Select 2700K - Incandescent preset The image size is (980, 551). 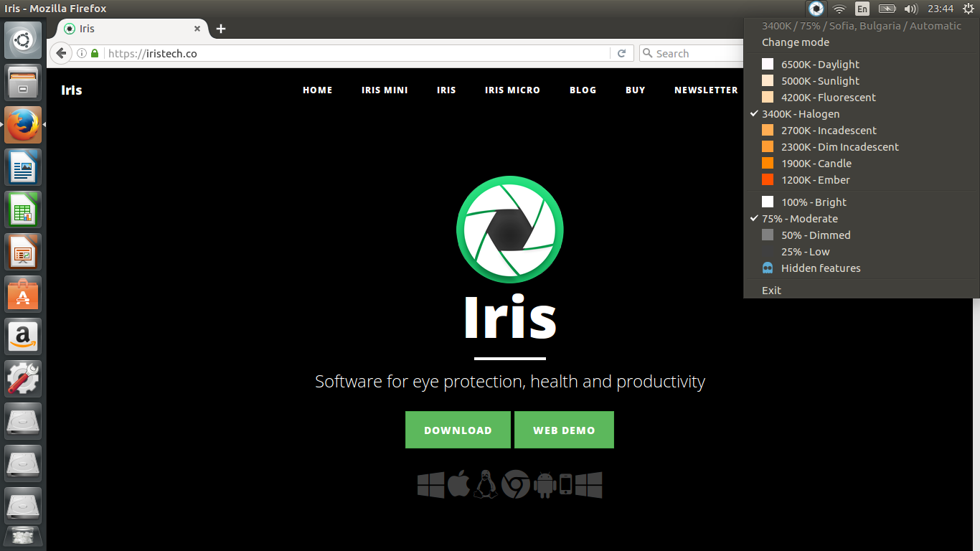pos(862,131)
